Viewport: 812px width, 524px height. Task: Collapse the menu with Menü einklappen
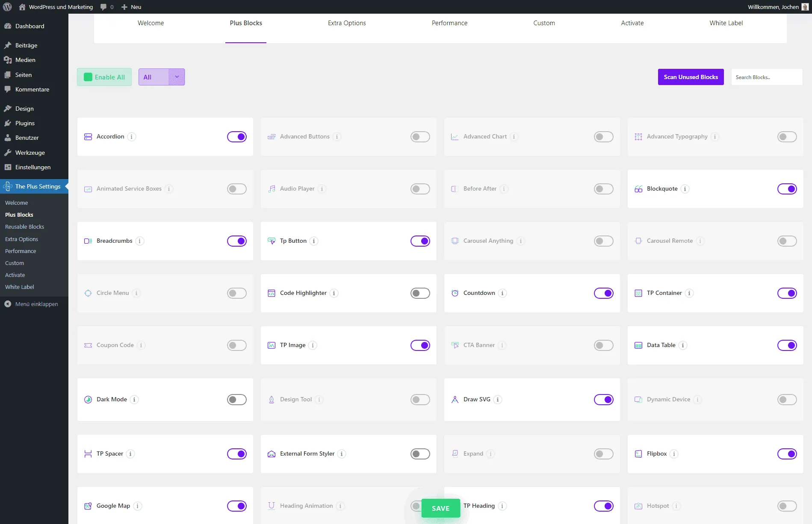tap(34, 304)
